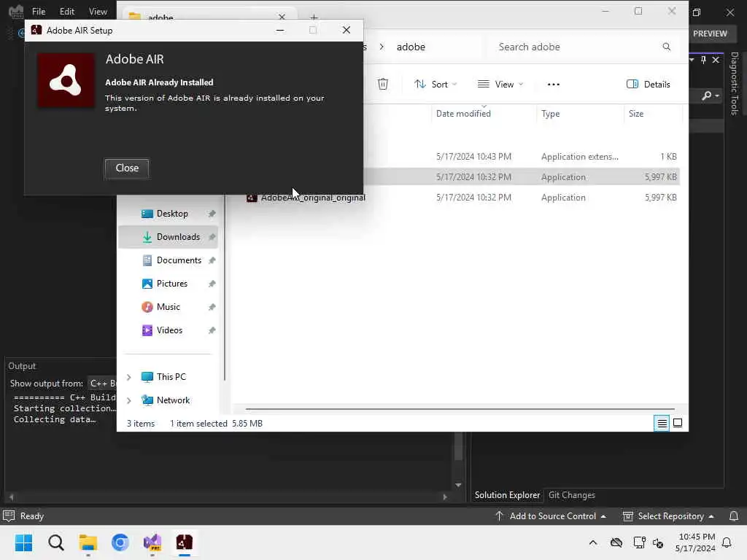Open Windows taskbar Search

coord(55,542)
